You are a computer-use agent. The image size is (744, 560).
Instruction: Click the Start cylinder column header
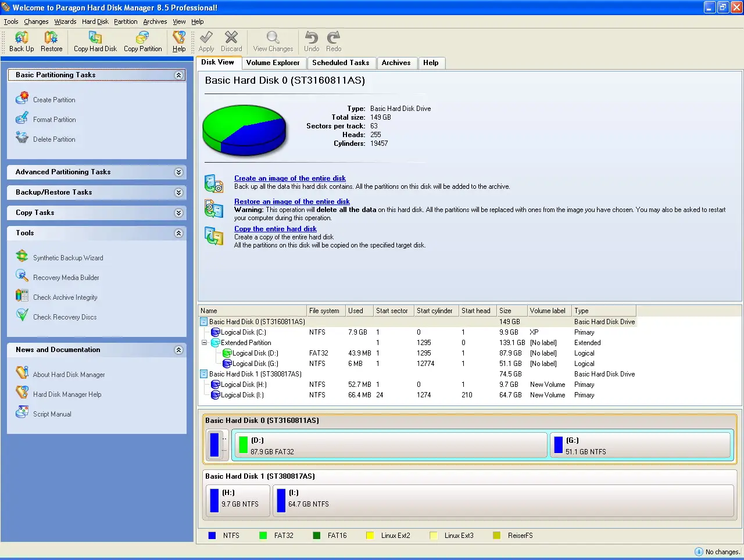tap(436, 311)
